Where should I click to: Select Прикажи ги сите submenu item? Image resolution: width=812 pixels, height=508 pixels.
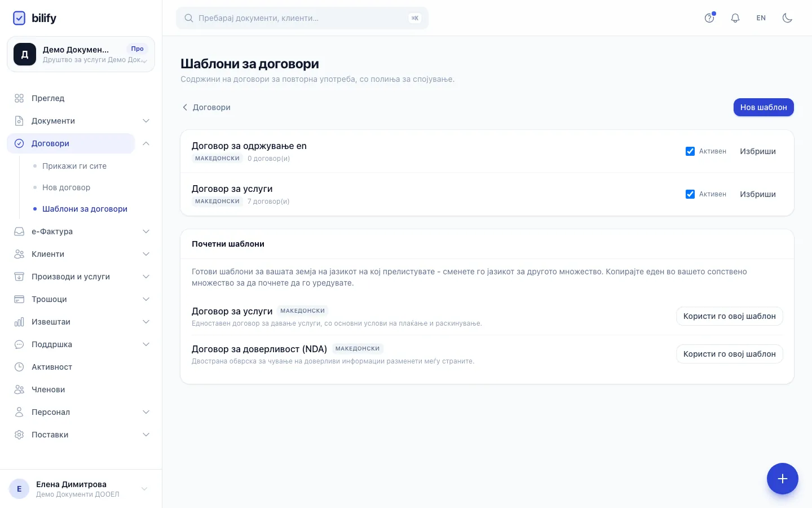tap(74, 166)
